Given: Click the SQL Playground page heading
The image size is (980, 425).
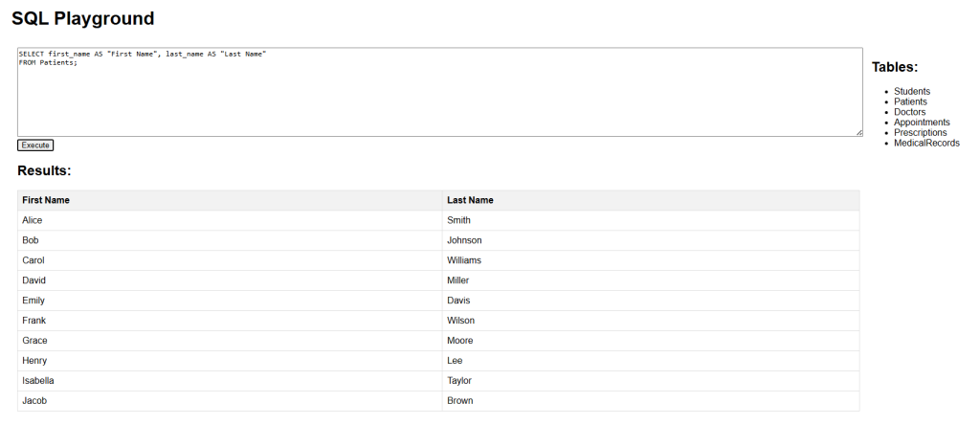Looking at the screenshot, I should click(83, 19).
